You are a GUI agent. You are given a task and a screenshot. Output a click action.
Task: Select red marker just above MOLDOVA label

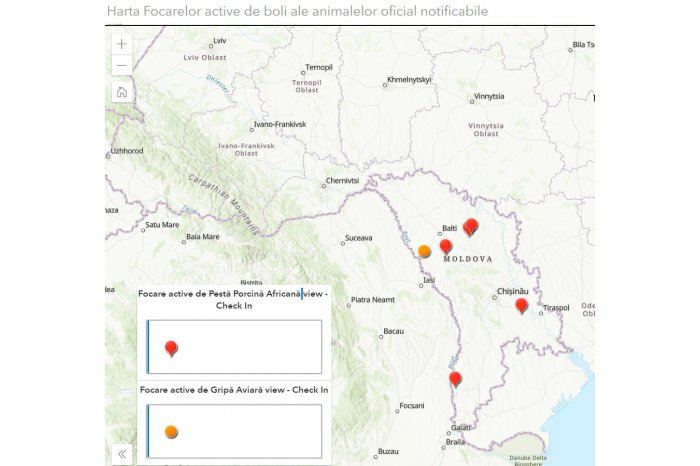(446, 246)
